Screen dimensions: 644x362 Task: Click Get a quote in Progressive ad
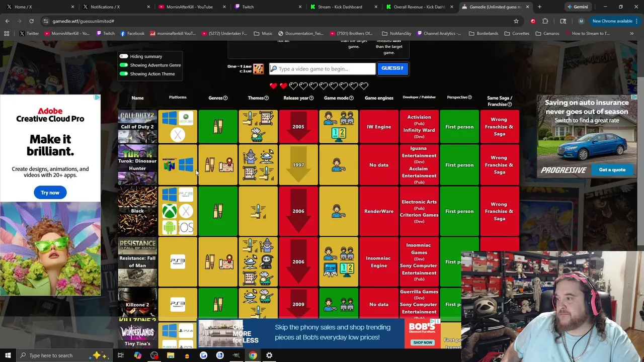tap(612, 170)
